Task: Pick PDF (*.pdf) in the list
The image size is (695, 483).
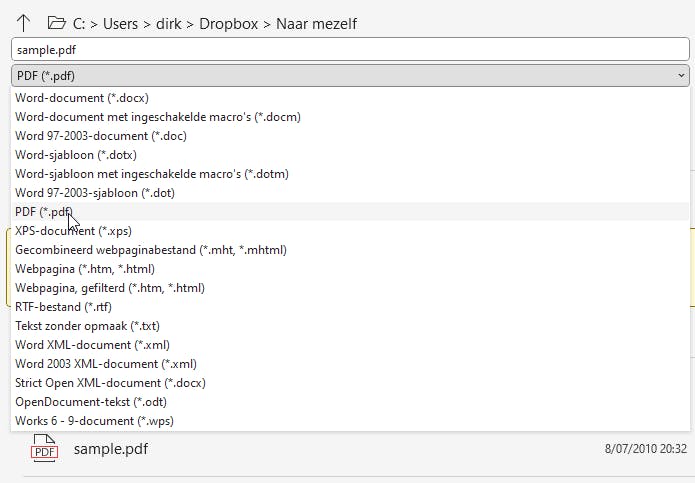Action: tap(44, 212)
